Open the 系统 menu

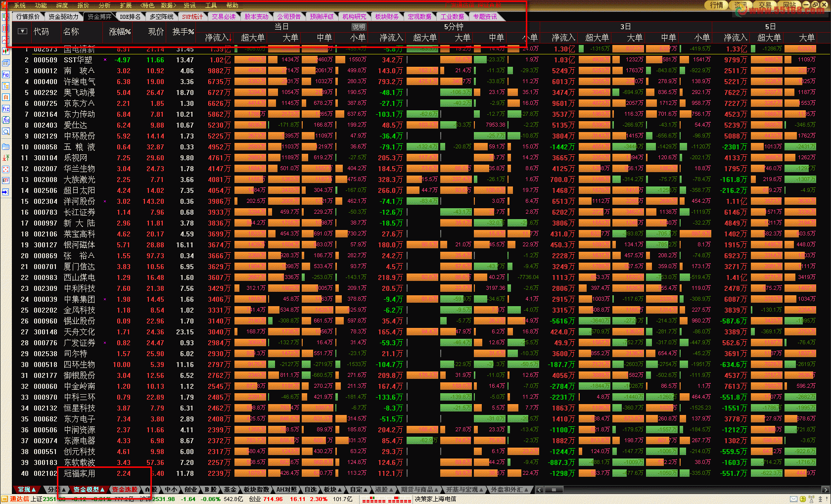[x=19, y=5]
